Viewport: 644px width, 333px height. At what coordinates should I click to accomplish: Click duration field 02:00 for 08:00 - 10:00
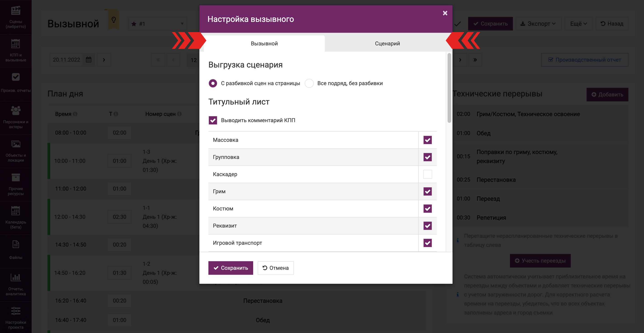pos(120,133)
